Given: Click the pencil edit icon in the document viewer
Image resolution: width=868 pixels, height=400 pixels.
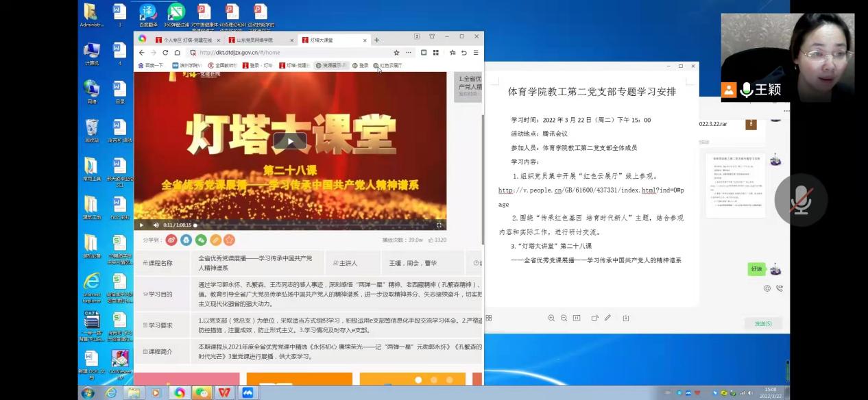Looking at the screenshot, I should coord(607,318).
